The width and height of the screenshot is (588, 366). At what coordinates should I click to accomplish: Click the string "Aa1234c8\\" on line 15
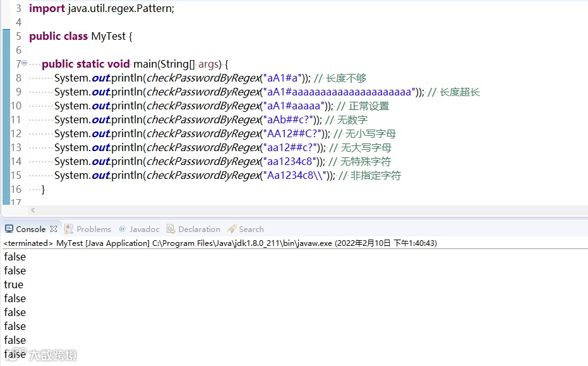click(295, 175)
